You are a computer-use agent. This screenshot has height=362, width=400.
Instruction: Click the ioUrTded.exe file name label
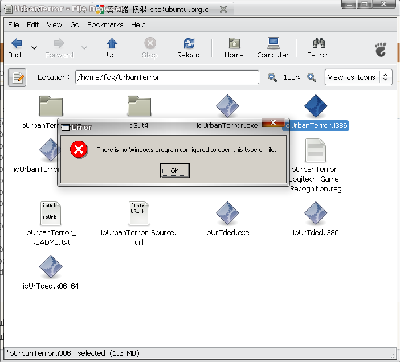tap(228, 232)
